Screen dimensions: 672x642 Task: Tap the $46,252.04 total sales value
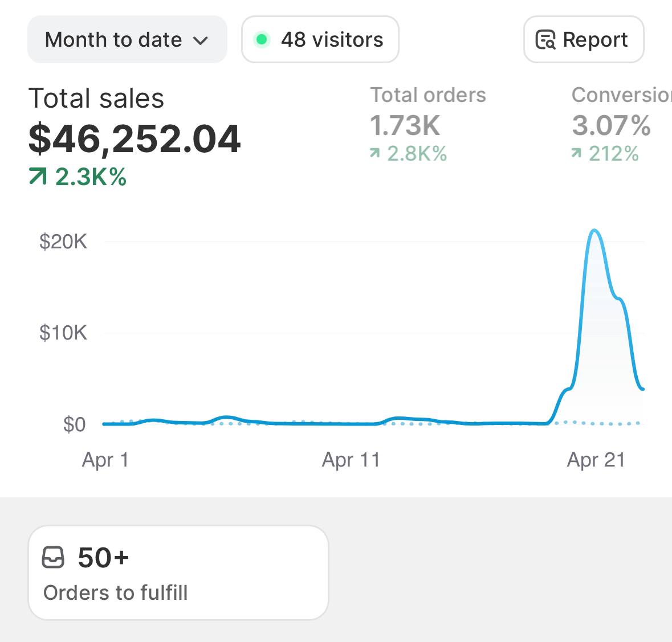click(135, 138)
